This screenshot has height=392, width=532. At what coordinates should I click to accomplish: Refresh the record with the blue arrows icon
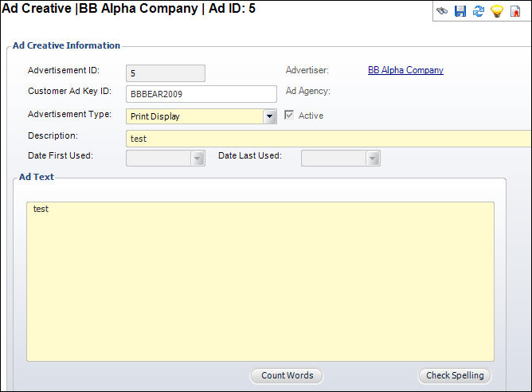pos(479,11)
